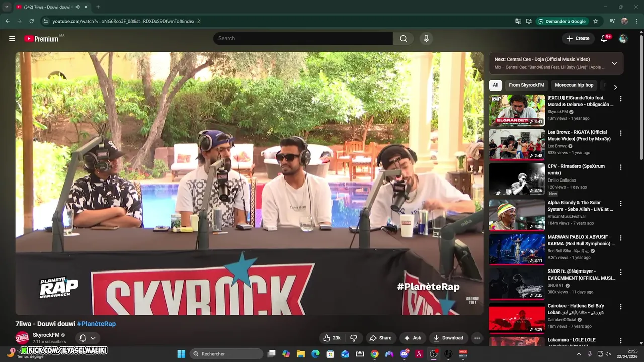Start voice search with microphone icon
This screenshot has width=644, height=362.
426,39
